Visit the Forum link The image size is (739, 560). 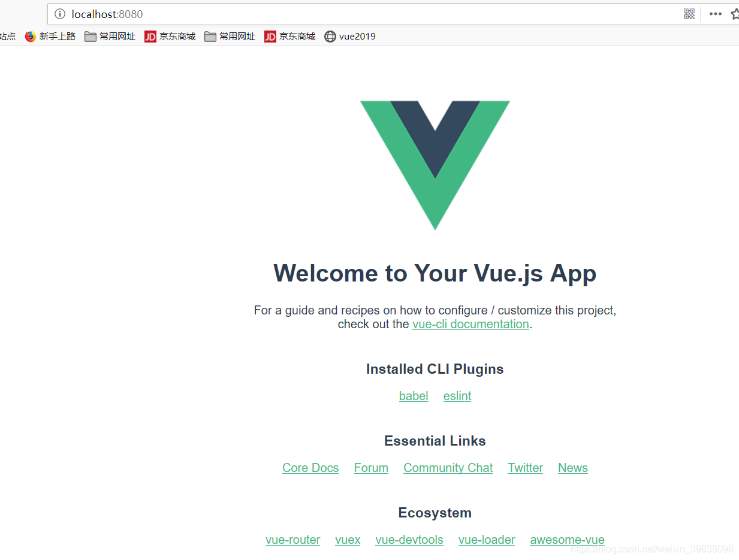371,468
